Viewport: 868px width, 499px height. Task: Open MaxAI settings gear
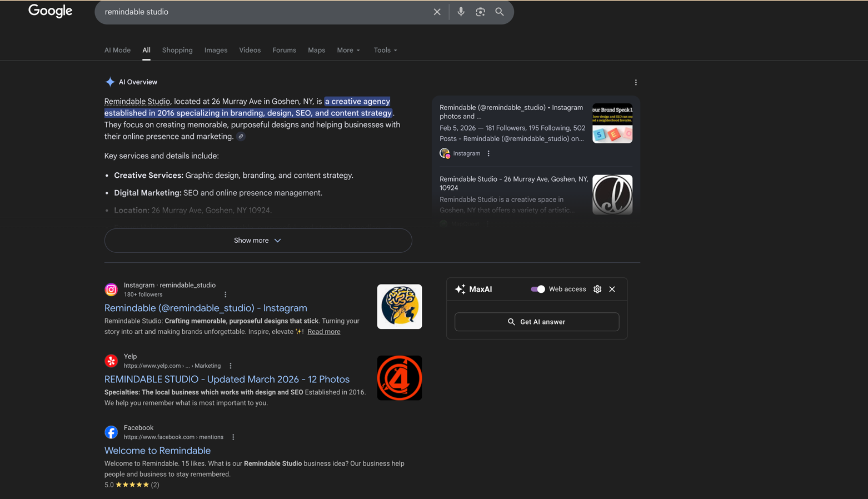click(597, 289)
